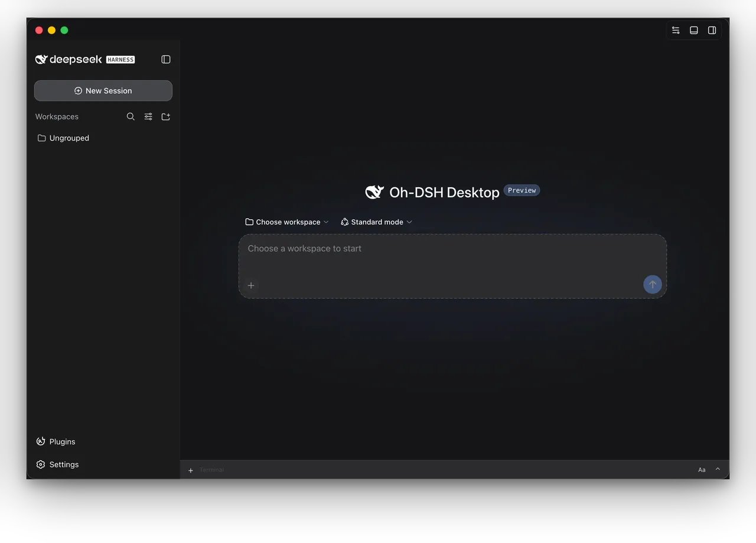This screenshot has height=543, width=756.
Task: Add a new terminal with plus icon
Action: pyautogui.click(x=191, y=470)
